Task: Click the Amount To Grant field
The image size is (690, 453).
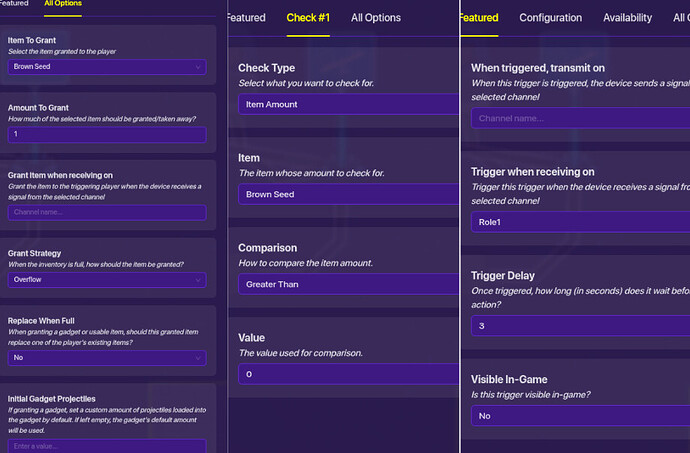Action: [108, 134]
